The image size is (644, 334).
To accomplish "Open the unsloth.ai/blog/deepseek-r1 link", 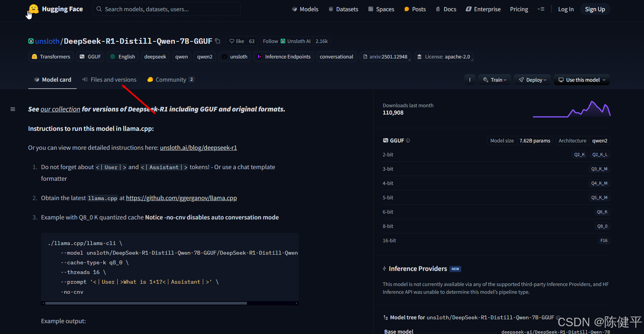I will pyautogui.click(x=198, y=147).
